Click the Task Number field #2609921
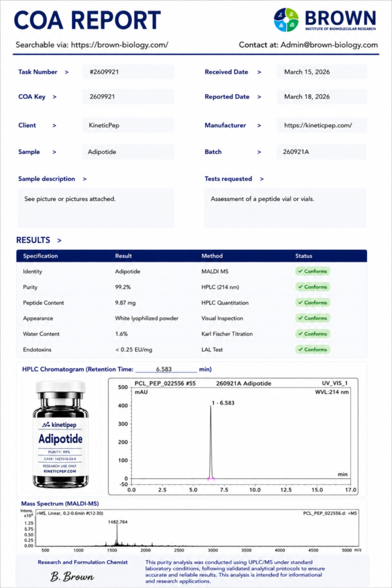This screenshot has width=392, height=588. (128, 72)
